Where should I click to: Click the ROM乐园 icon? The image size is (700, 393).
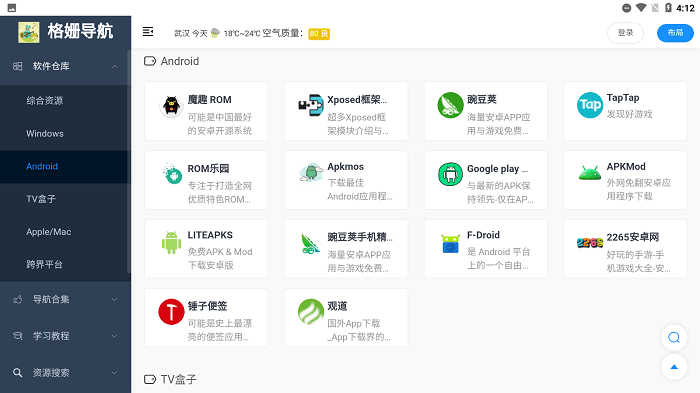point(172,174)
